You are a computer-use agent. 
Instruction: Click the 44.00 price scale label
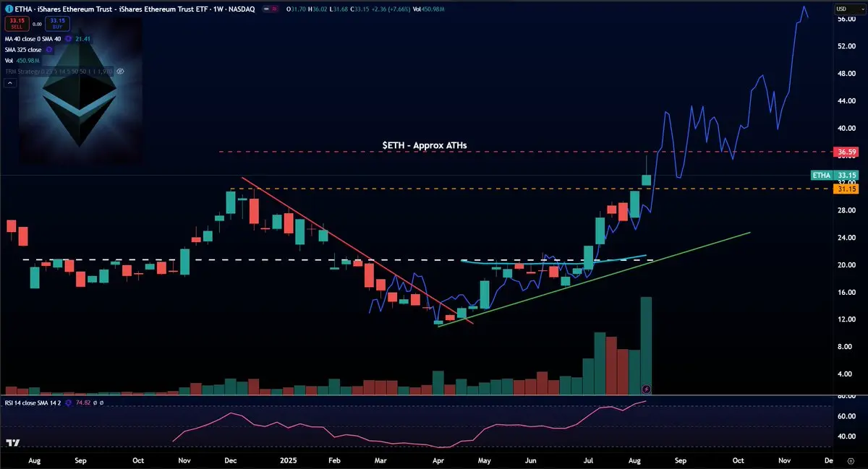point(846,100)
